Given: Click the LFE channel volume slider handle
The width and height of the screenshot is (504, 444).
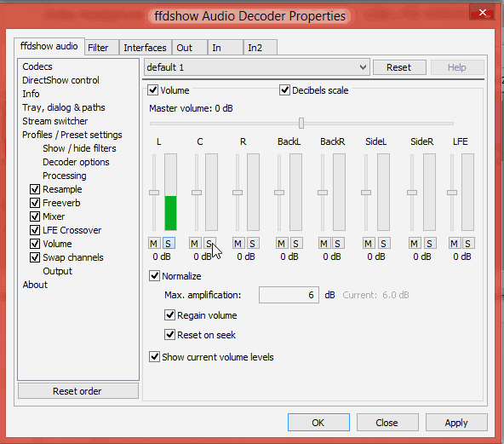Looking at the screenshot, I should pyautogui.click(x=452, y=193).
